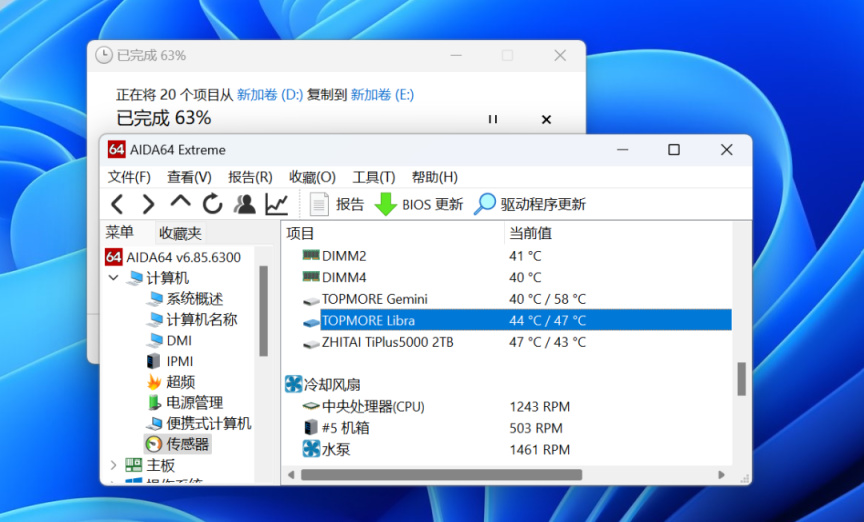Select the TOPMORE Gemini row
Image resolution: width=864 pixels, height=522 pixels.
pyautogui.click(x=507, y=299)
